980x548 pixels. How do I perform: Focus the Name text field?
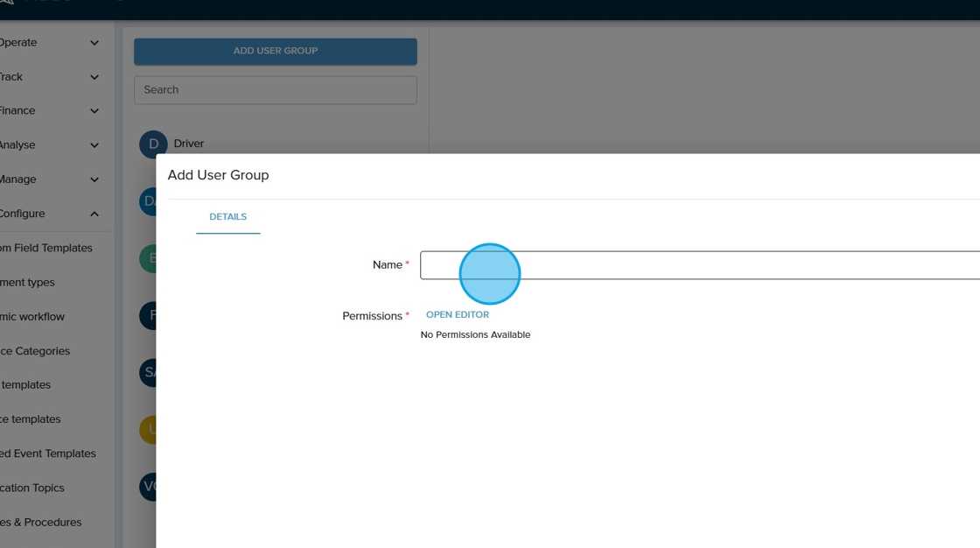click(x=700, y=265)
